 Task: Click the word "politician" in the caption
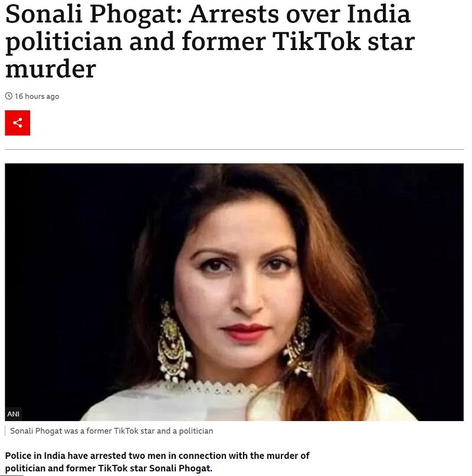(196, 431)
